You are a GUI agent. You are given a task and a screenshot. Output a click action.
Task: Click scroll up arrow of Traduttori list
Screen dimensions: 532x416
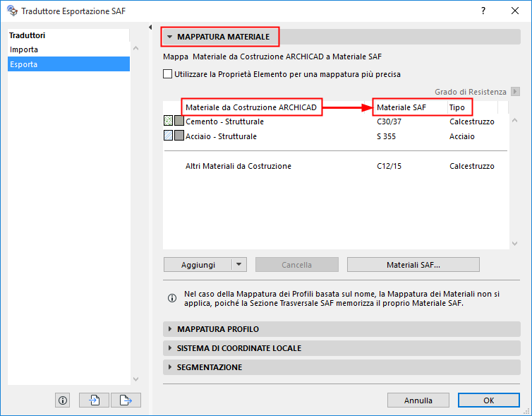click(135, 48)
